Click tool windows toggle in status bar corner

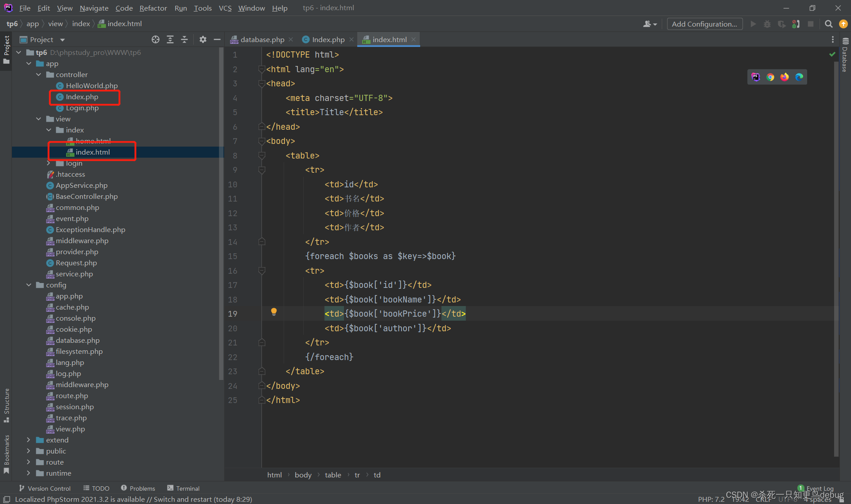tap(7, 499)
